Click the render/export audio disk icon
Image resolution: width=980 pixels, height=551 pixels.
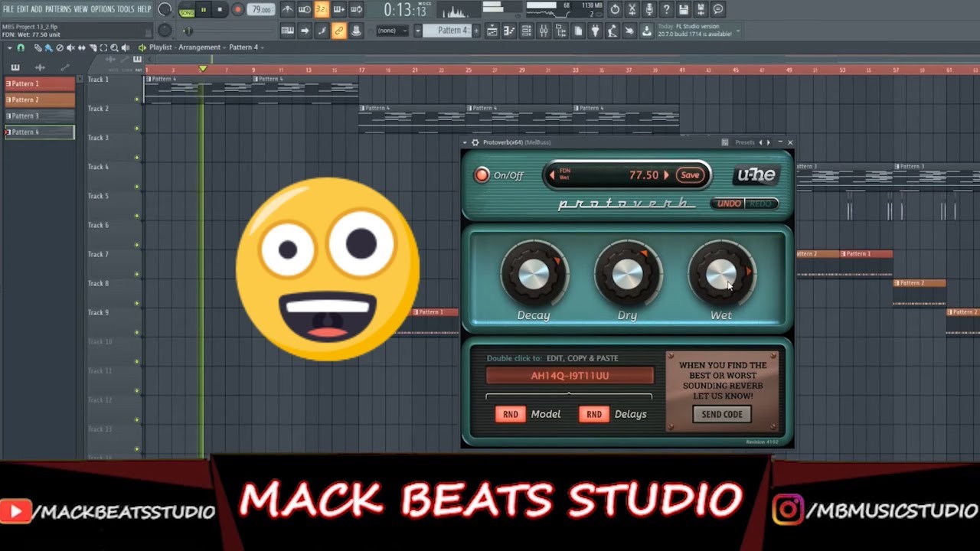point(701,9)
